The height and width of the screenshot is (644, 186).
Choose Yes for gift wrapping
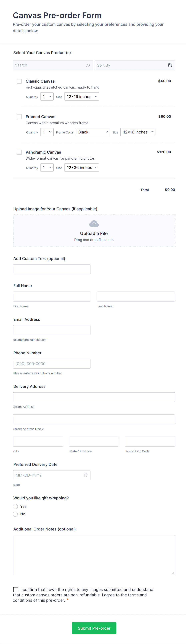[x=16, y=506]
